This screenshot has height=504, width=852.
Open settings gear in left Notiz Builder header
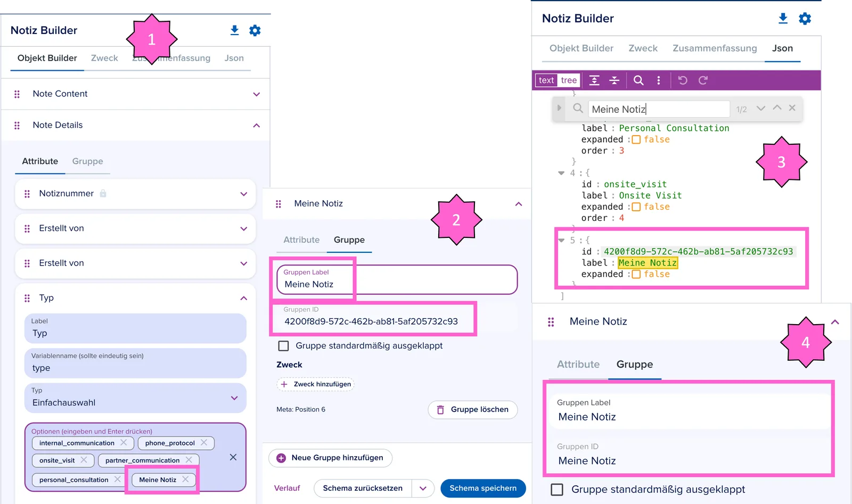point(255,30)
